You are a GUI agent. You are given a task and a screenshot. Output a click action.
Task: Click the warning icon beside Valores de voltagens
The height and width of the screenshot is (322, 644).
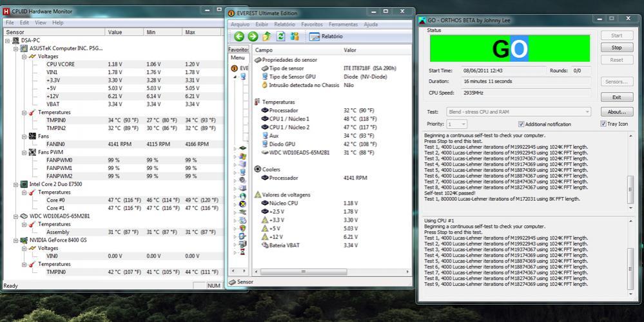click(x=258, y=194)
